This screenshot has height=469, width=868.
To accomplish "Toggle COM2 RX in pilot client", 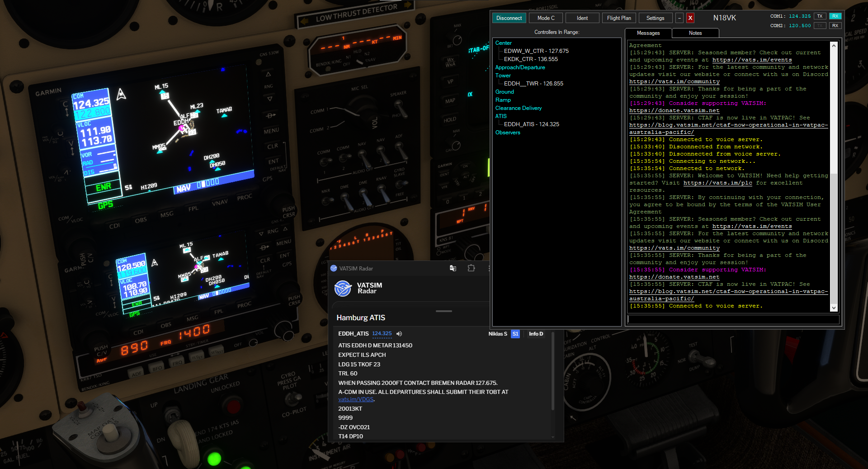I will 835,26.
